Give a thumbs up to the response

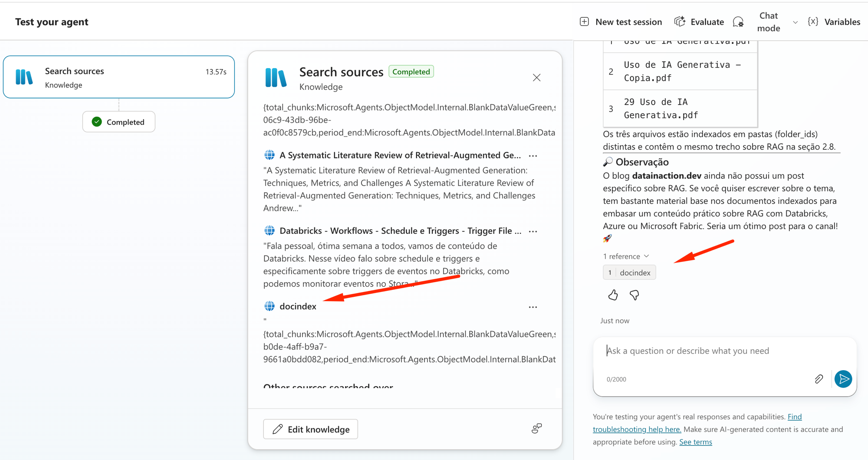pos(613,295)
